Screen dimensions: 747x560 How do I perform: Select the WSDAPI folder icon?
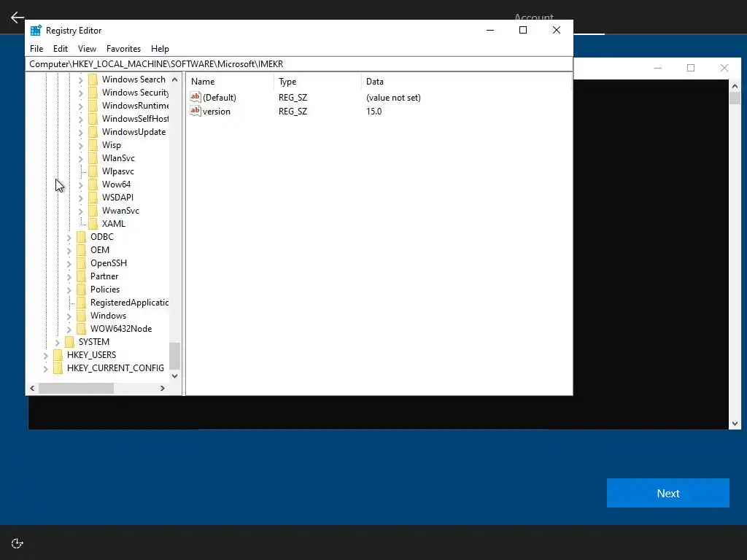[93, 197]
